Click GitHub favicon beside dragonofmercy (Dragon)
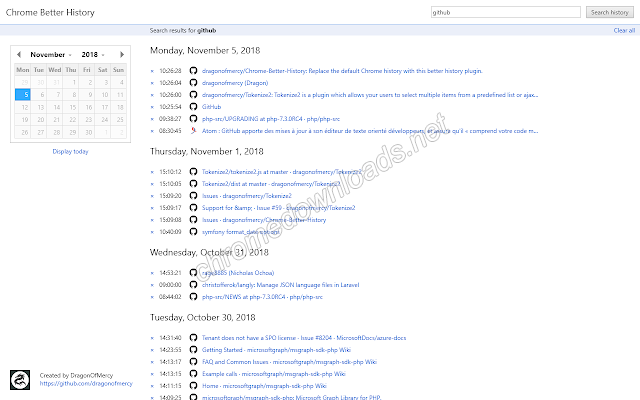Viewport: 640px width, 400px height. 193,83
